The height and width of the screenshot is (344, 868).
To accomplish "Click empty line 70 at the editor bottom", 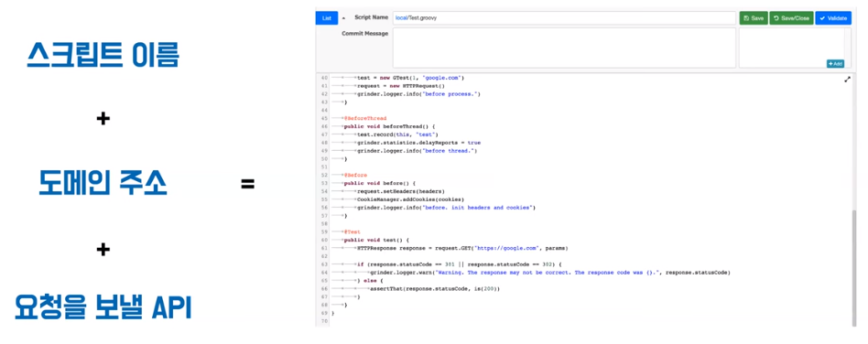I will pos(591,321).
